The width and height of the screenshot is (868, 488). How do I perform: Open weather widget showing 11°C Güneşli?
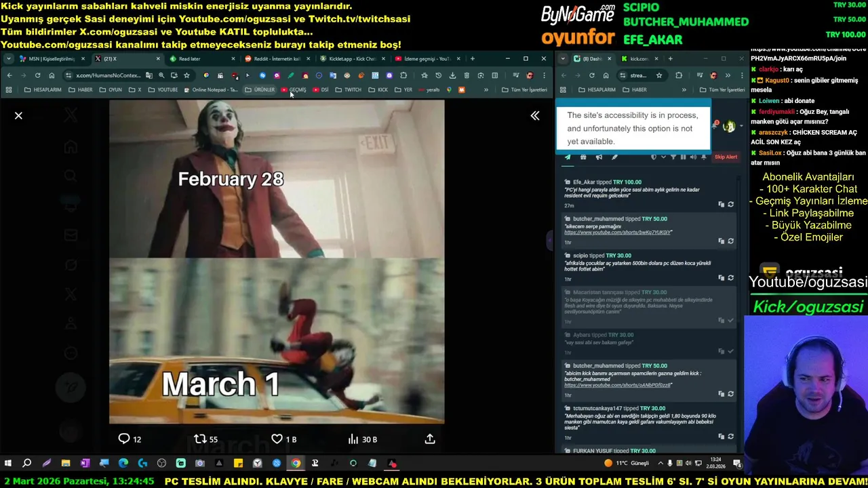click(627, 464)
